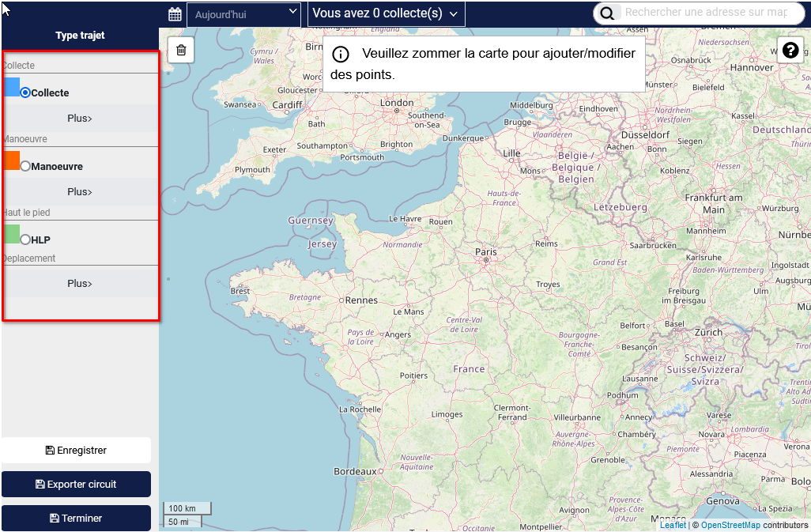
Task: Select the Collecte radio button
Action: [x=25, y=92]
